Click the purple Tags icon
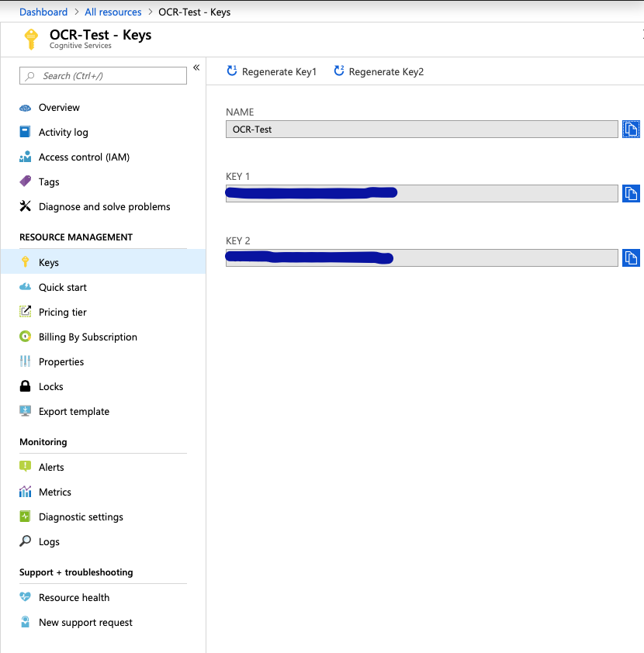 pos(25,181)
